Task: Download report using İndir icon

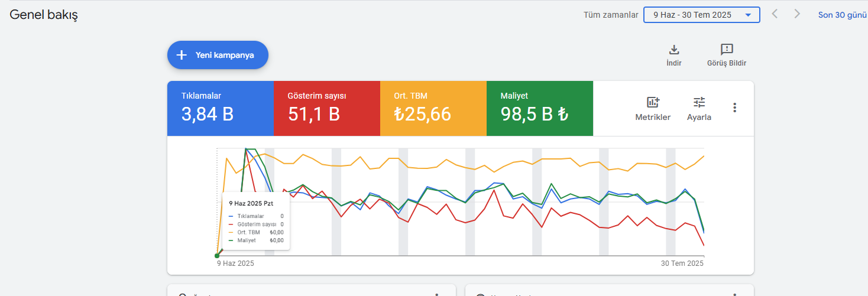Action: click(x=673, y=56)
